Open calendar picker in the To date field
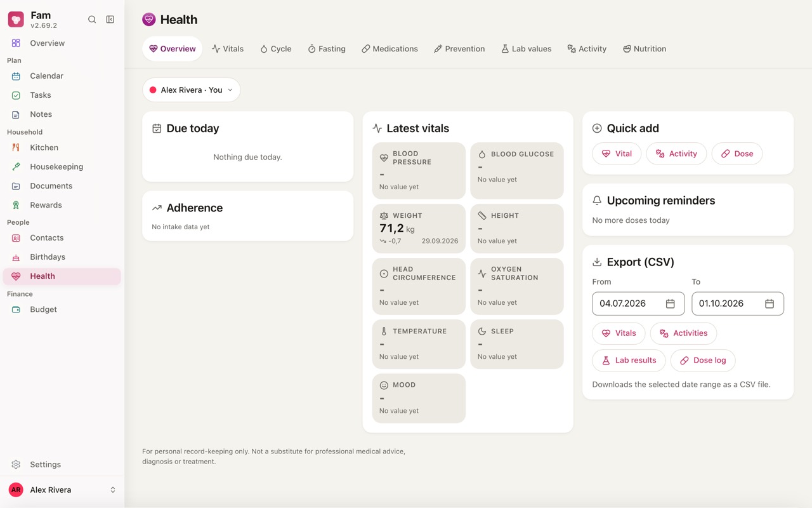 (769, 304)
